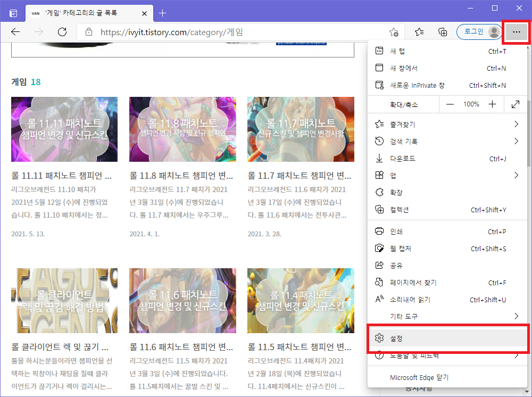The image size is (532, 397).
Task: Choose 공유 from the menu
Action: [x=447, y=266]
